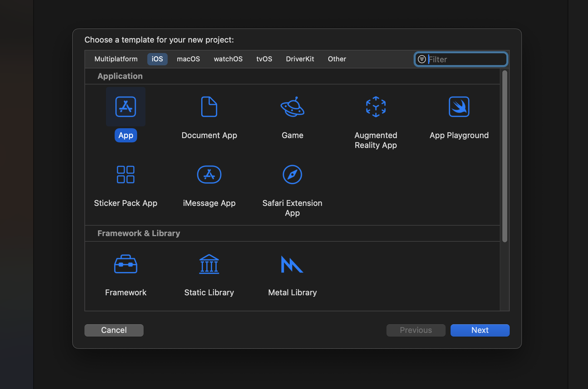
Task: Select the Metal Library icon
Action: click(292, 264)
